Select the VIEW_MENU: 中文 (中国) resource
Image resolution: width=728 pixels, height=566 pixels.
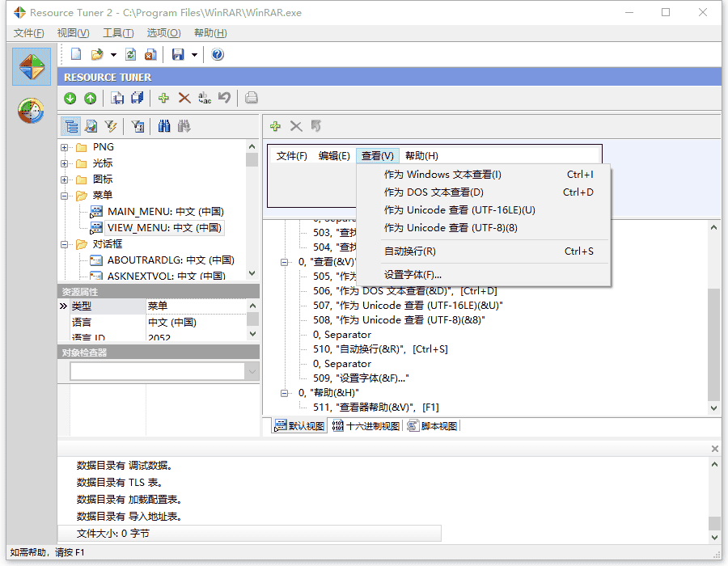pyautogui.click(x=164, y=228)
